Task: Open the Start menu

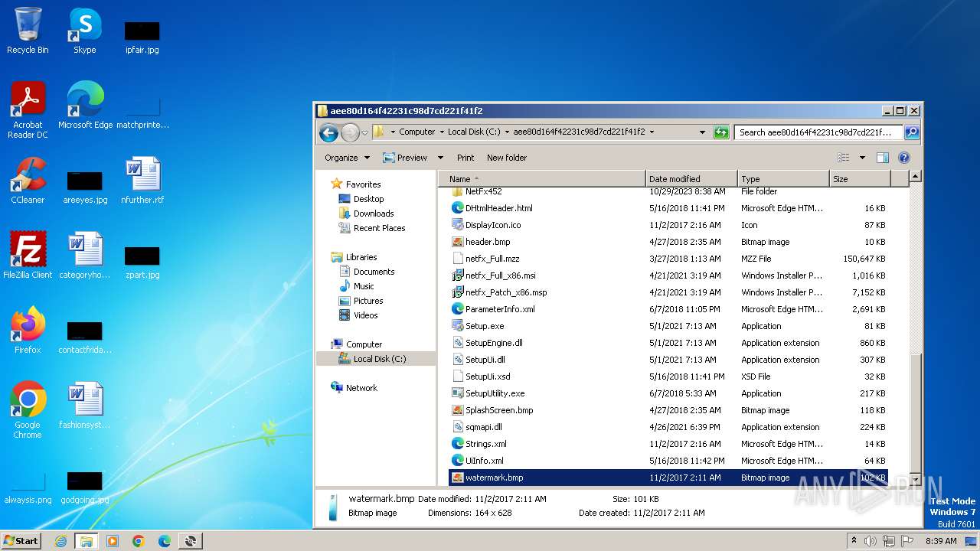Action: (21, 541)
